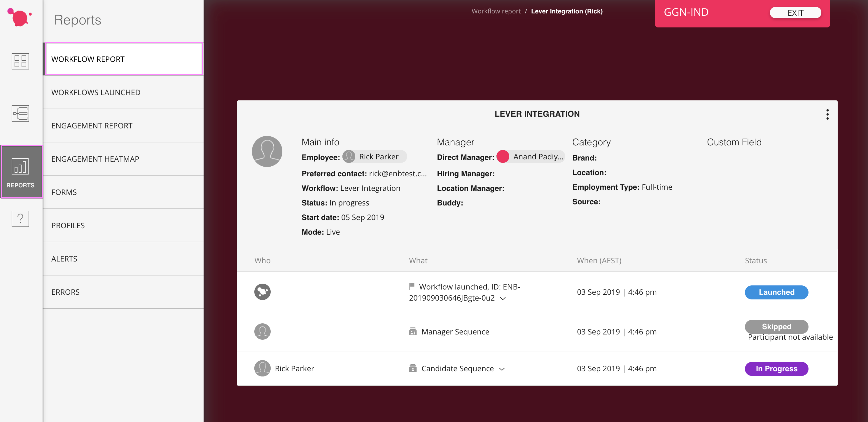Open Errors report
Viewport: 868px width, 422px height.
[123, 292]
